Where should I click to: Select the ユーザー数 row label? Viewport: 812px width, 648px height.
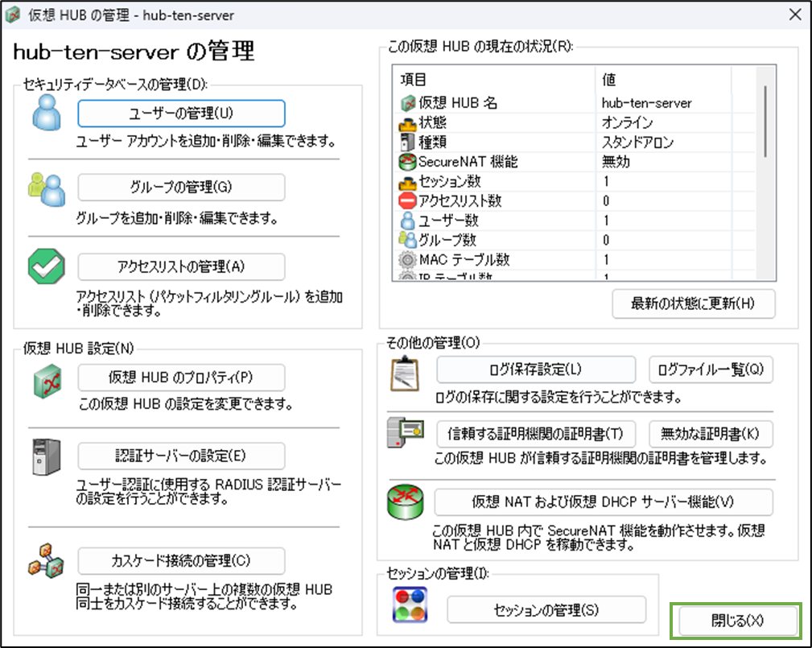tap(448, 221)
